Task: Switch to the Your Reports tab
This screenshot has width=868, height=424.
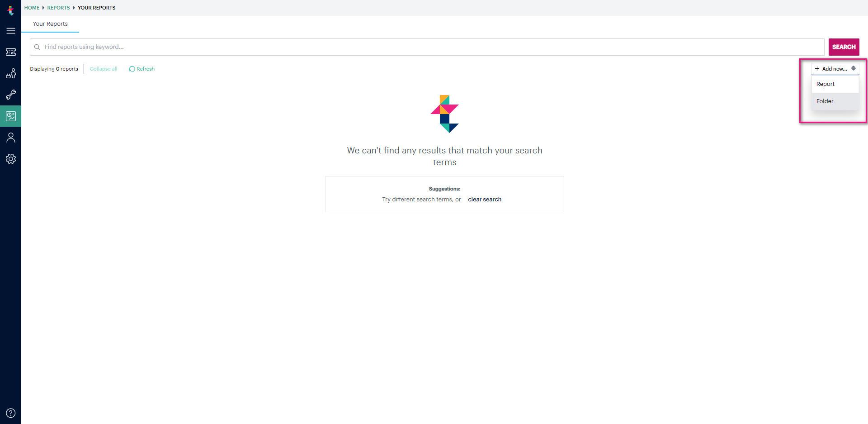Action: (x=50, y=24)
